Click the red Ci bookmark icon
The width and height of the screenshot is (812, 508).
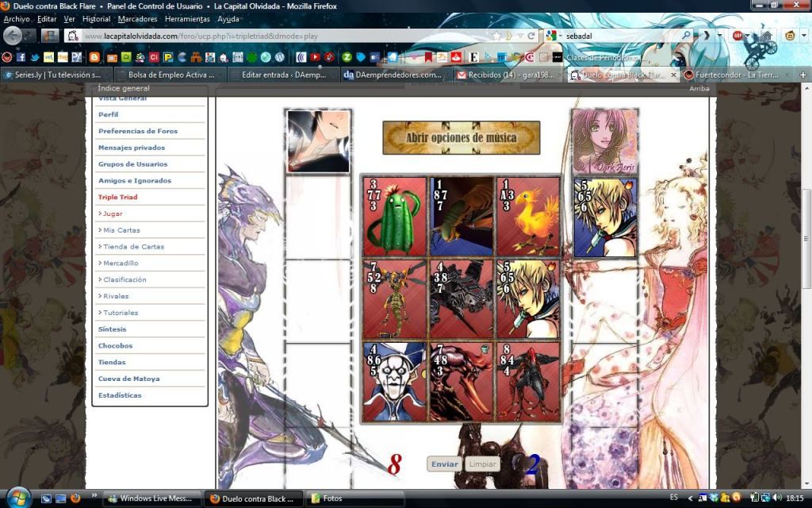pyautogui.click(x=154, y=57)
